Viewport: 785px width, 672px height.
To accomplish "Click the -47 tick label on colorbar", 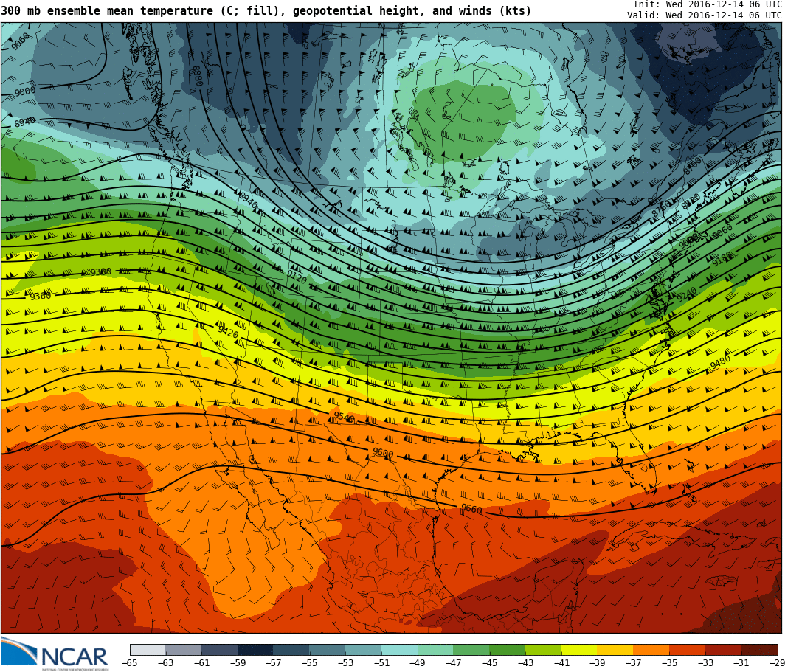I will click(454, 663).
